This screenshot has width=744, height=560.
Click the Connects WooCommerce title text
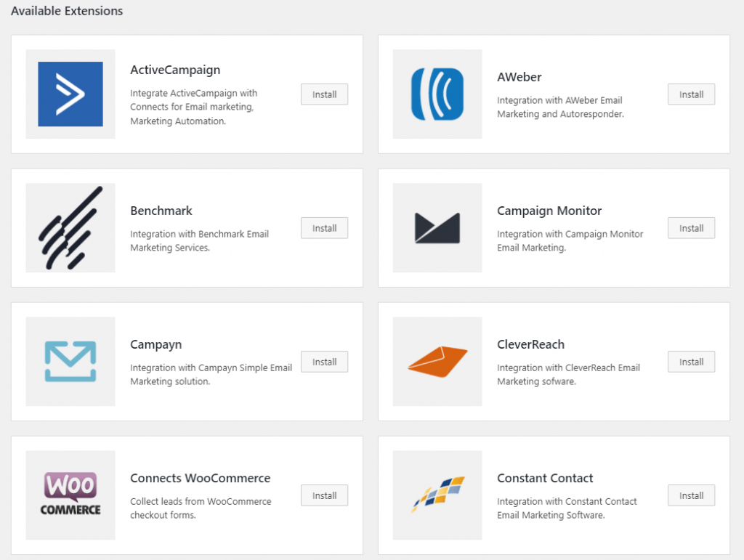[x=201, y=478]
